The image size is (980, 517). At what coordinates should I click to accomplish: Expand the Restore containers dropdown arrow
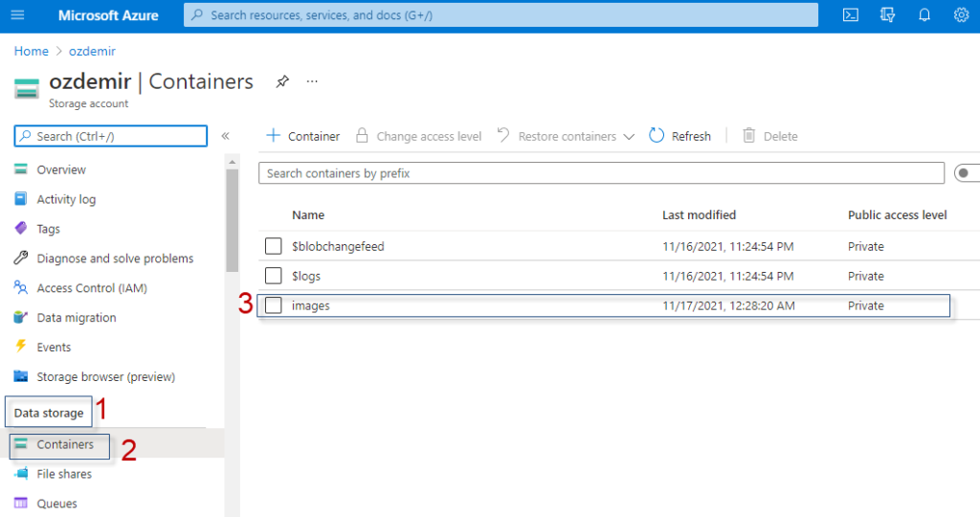tap(629, 137)
